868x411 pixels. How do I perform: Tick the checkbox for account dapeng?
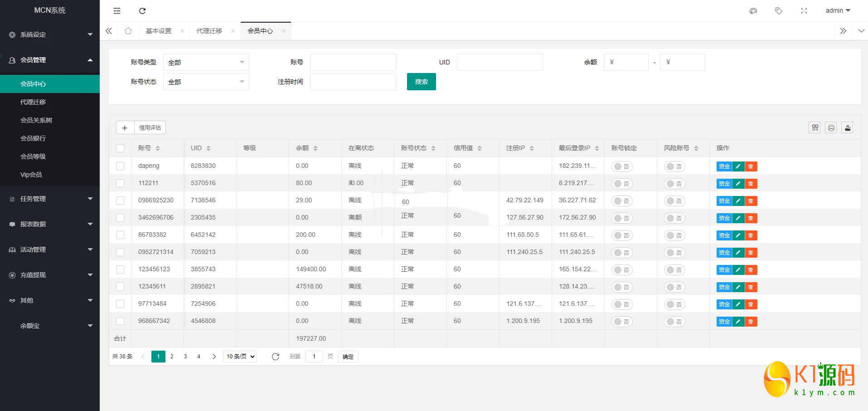120,166
